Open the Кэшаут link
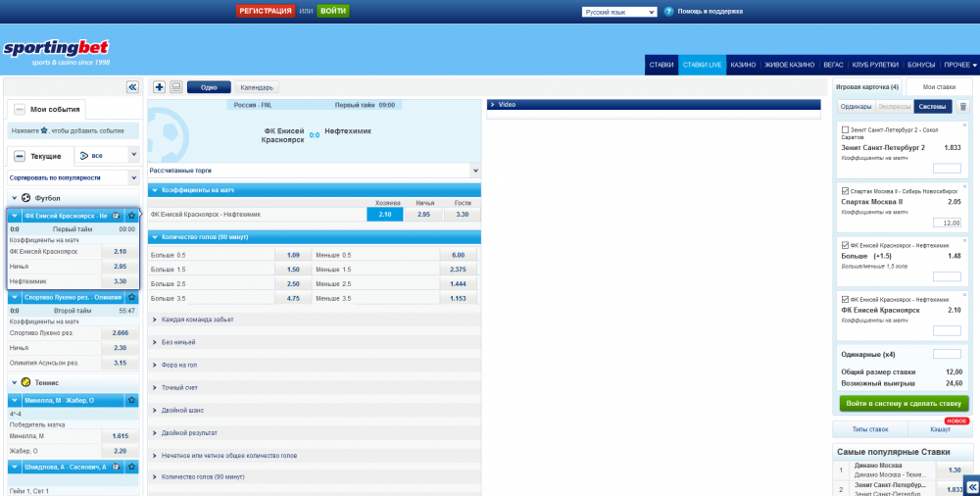This screenshot has width=980, height=496. [940, 429]
